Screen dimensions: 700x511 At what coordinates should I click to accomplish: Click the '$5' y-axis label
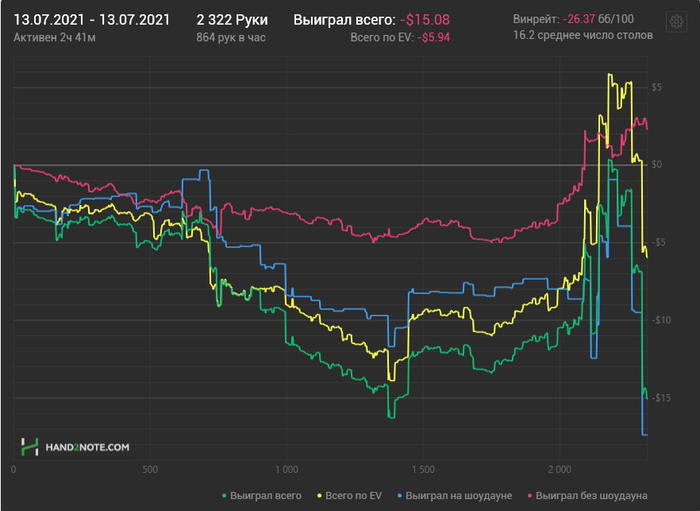656,87
